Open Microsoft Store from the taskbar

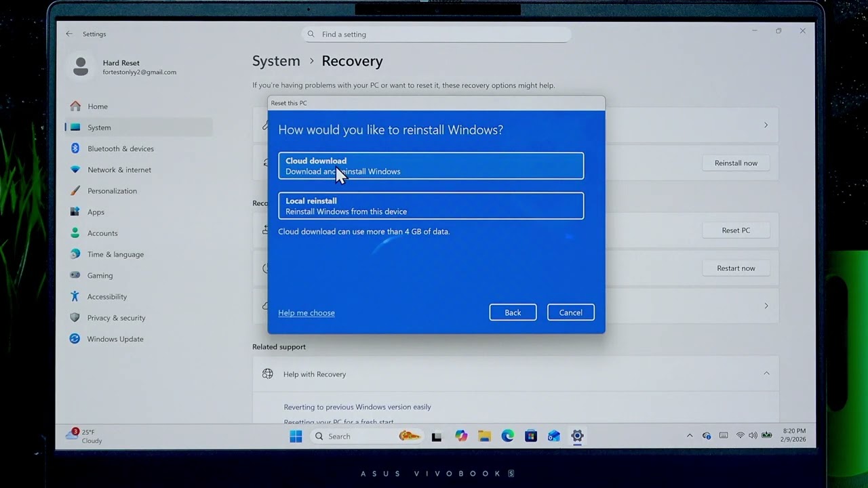531,436
